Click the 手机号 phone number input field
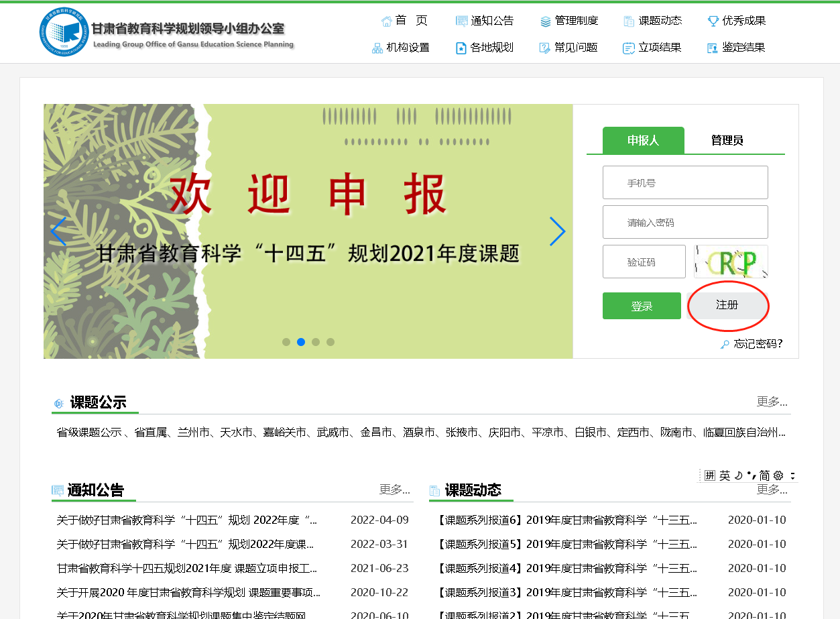This screenshot has width=840, height=619. point(685,182)
